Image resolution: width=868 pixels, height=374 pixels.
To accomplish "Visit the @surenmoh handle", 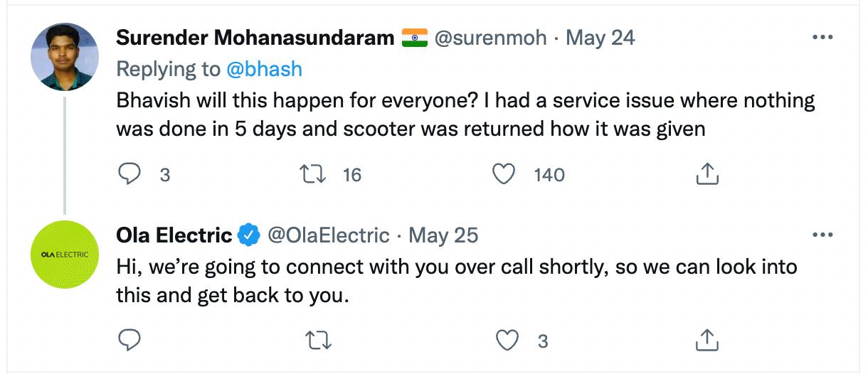I will click(490, 37).
